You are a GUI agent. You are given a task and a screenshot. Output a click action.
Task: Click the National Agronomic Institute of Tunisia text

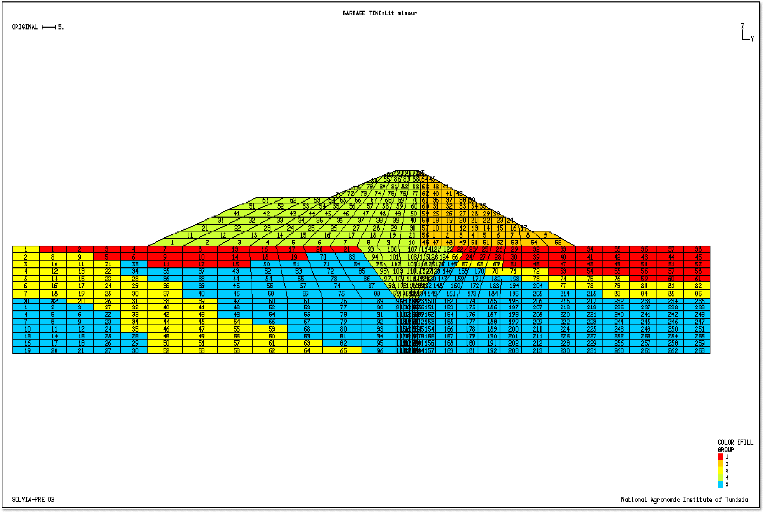[x=684, y=499]
